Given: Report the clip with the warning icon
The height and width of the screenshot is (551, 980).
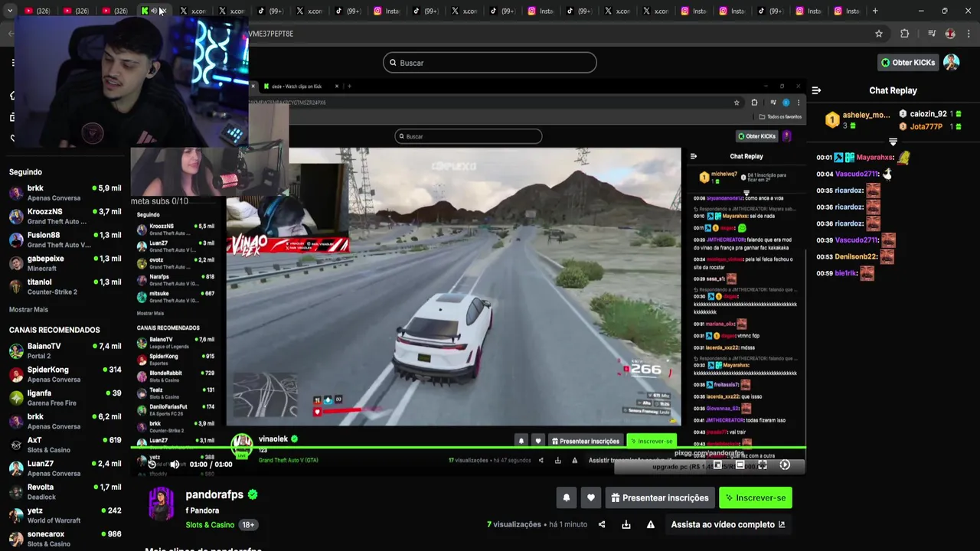Looking at the screenshot, I should tap(651, 524).
